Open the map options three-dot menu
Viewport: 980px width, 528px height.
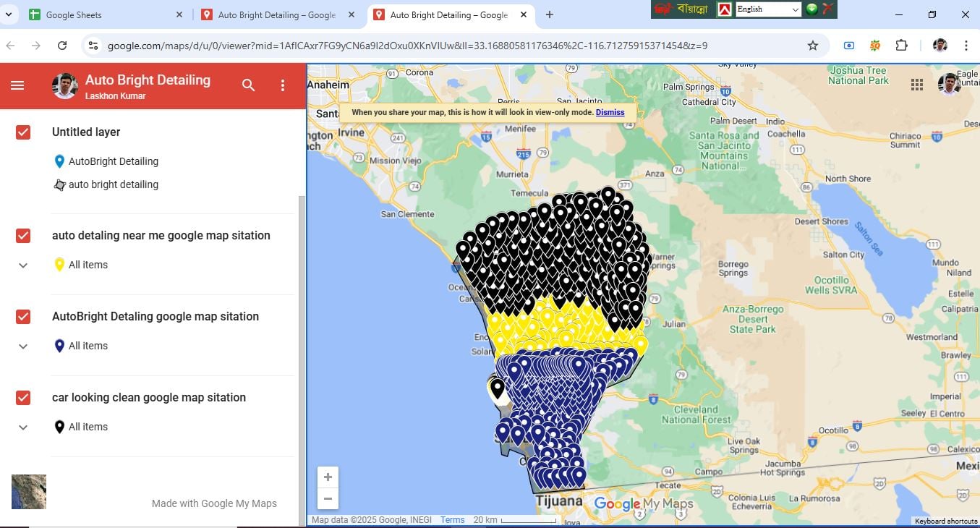click(x=283, y=85)
